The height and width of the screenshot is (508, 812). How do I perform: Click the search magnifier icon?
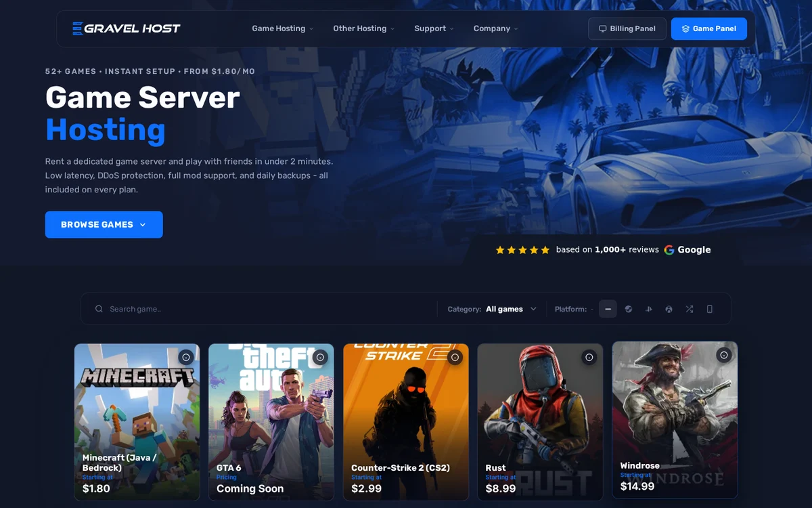pos(99,309)
